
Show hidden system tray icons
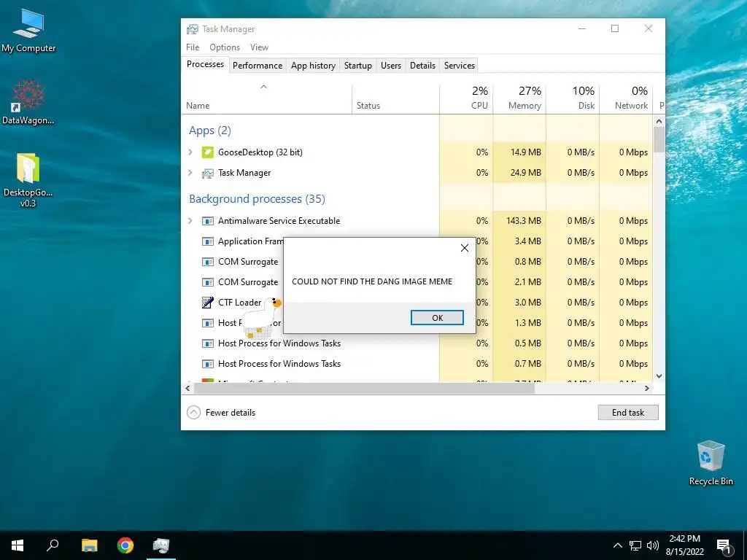click(x=617, y=545)
